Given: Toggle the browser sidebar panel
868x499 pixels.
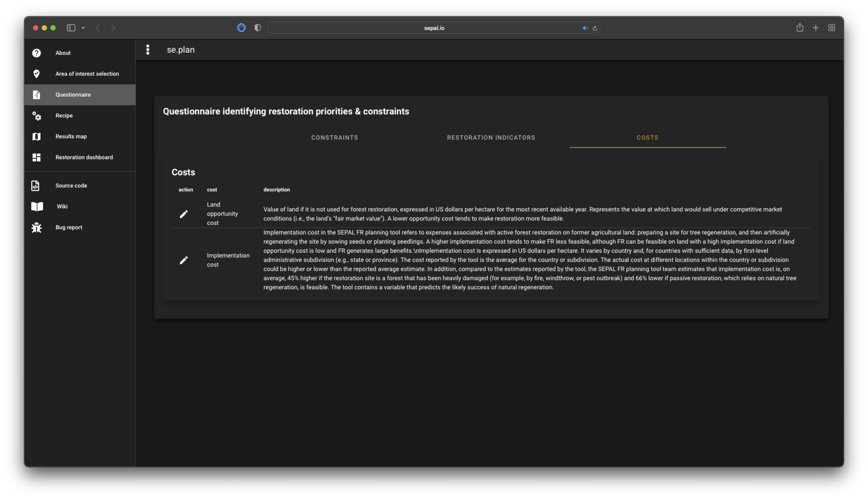Looking at the screenshot, I should pyautogui.click(x=71, y=28).
